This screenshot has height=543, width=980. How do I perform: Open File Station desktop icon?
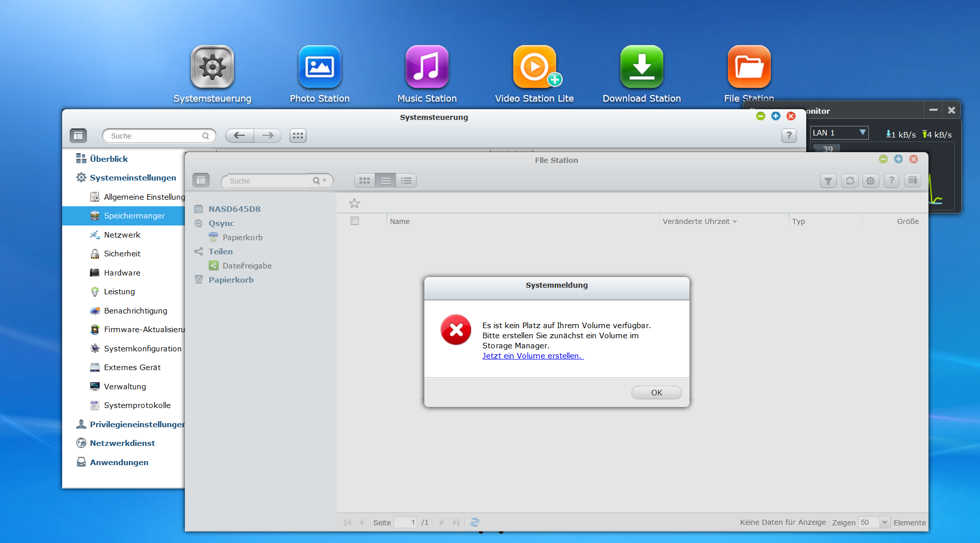749,67
